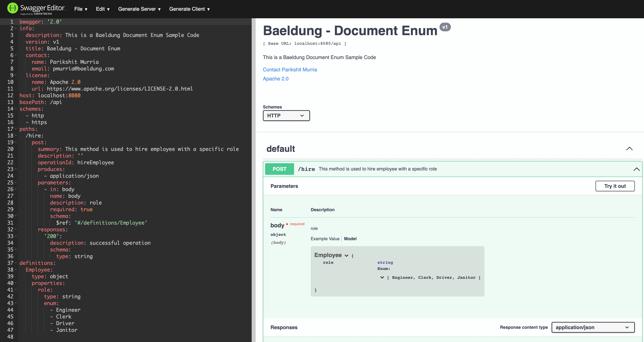This screenshot has height=342, width=644.
Task: Click the Try it out button
Action: coord(615,186)
